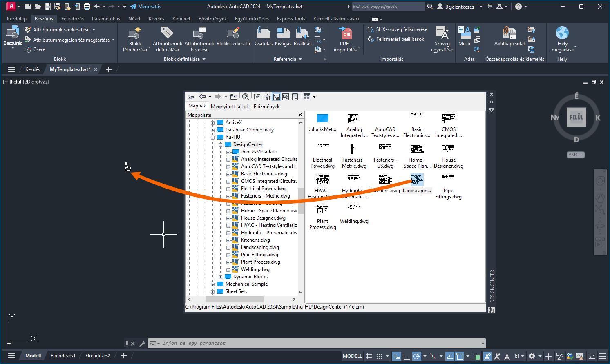610x364 pixels.
Task: Open Felismerési beállítások
Action: pos(396,39)
